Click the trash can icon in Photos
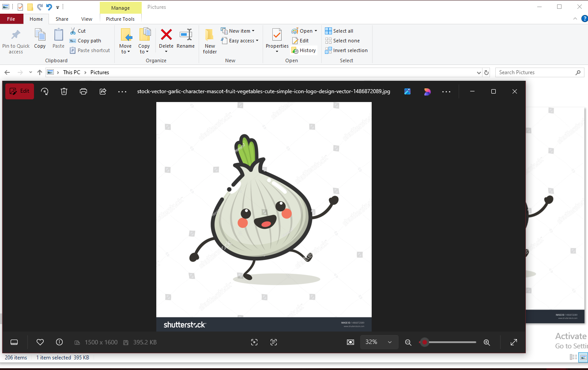Image resolution: width=588 pixels, height=370 pixels. pyautogui.click(x=64, y=91)
